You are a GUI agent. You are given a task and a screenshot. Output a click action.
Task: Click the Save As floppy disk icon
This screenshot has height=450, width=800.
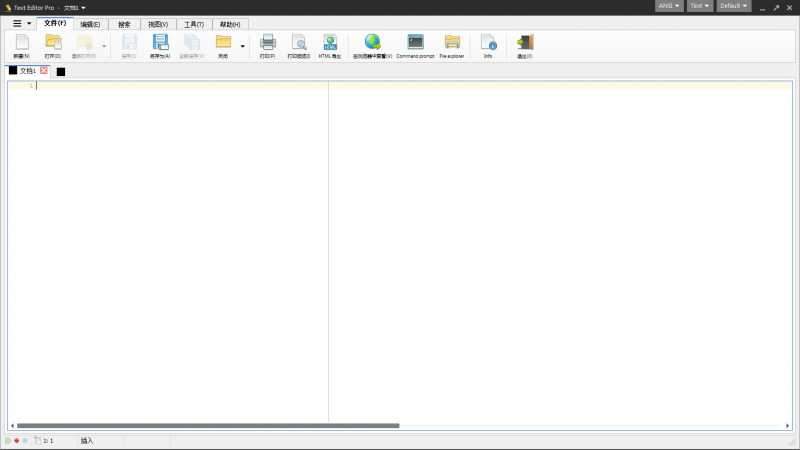160,43
